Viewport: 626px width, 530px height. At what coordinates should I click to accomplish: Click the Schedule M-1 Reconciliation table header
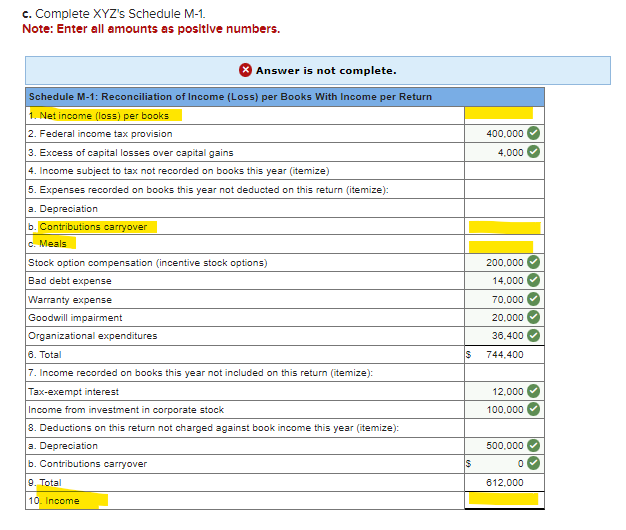point(285,97)
